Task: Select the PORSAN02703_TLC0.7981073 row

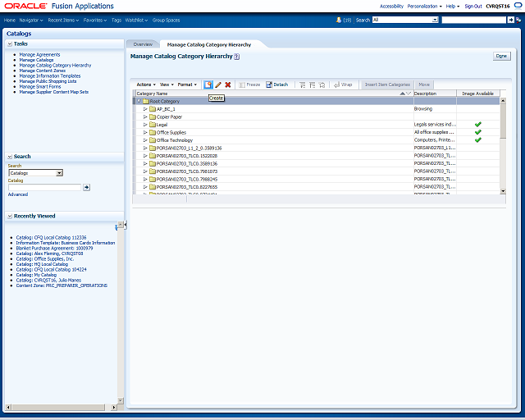Action: (317, 171)
